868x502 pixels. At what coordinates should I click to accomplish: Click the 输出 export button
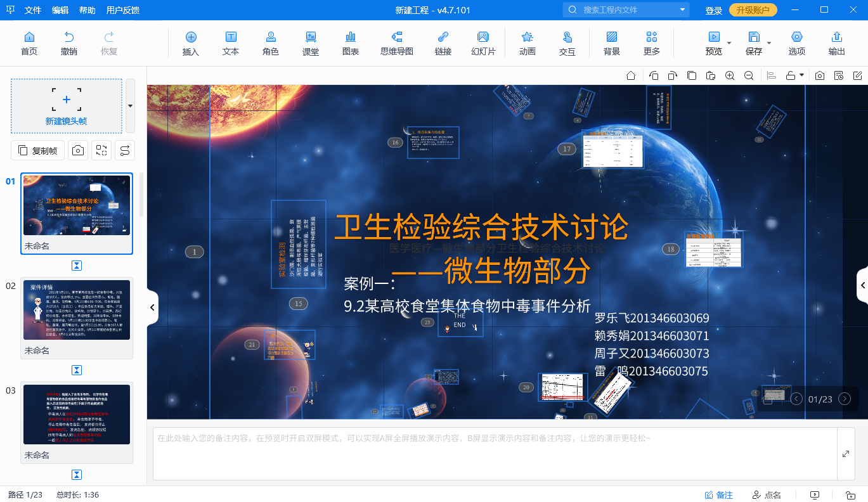[x=837, y=44]
